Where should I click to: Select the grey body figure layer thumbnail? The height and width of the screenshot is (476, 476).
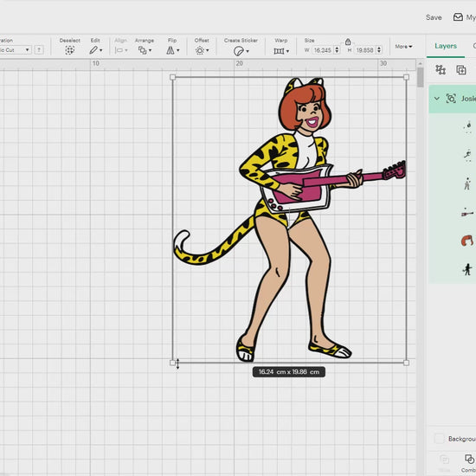[x=467, y=184]
